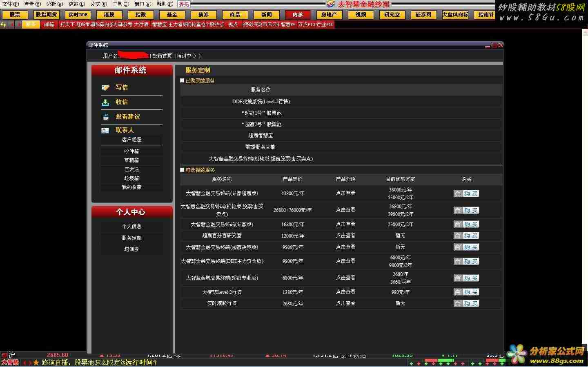The width and height of the screenshot is (588, 367).
Task: Open the 收件箱 folder
Action: point(131,151)
